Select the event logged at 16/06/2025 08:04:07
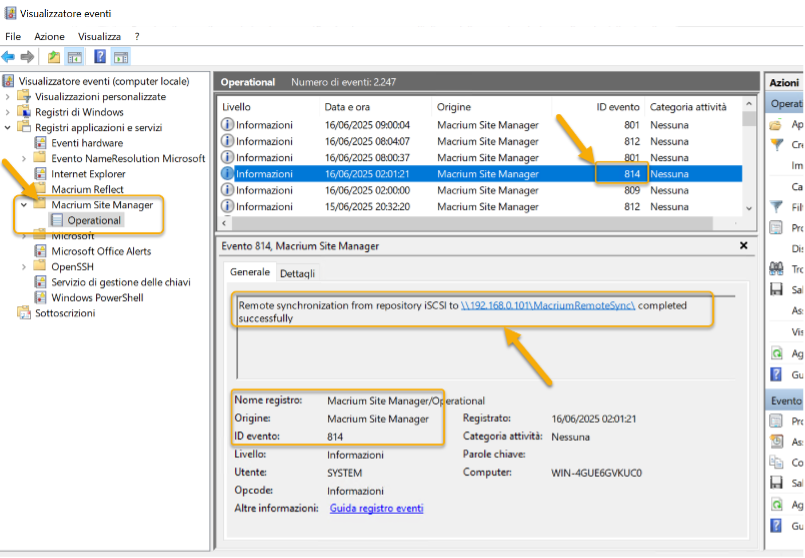Image resolution: width=805 pixels, height=558 pixels. tap(481, 141)
